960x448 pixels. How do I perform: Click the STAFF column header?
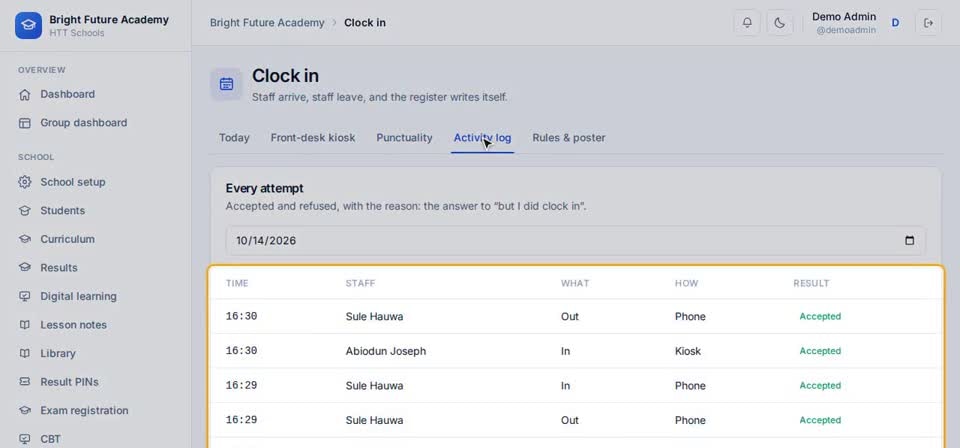(361, 283)
